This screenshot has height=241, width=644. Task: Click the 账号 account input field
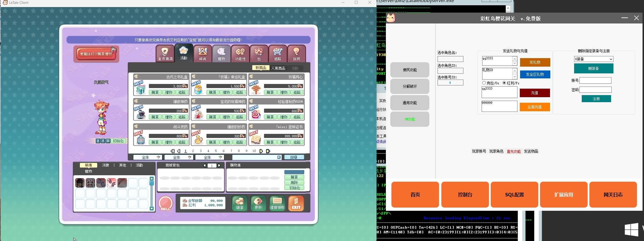[595, 80]
